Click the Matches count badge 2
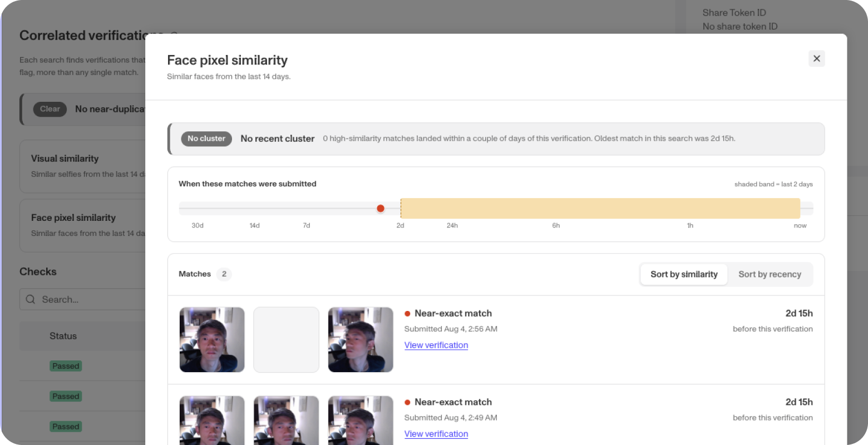Screen dimensions: 868x445 (x=224, y=274)
